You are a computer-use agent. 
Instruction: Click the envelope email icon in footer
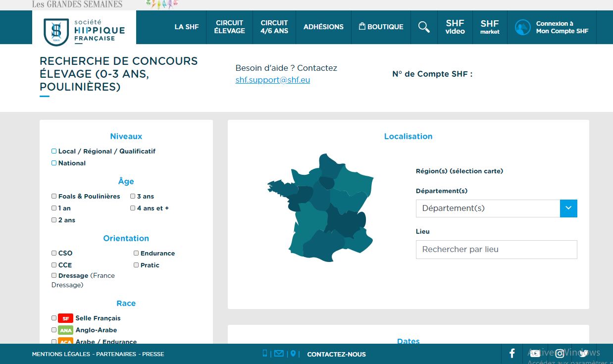point(279,354)
